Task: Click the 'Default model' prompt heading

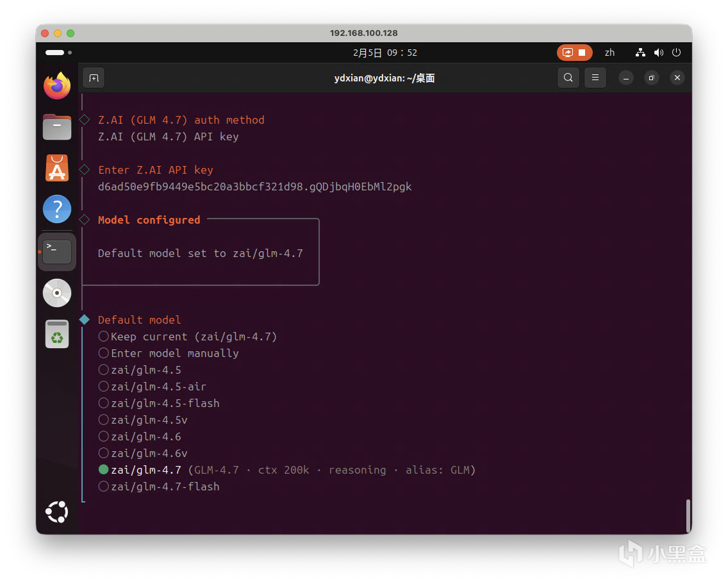Action: tap(139, 320)
